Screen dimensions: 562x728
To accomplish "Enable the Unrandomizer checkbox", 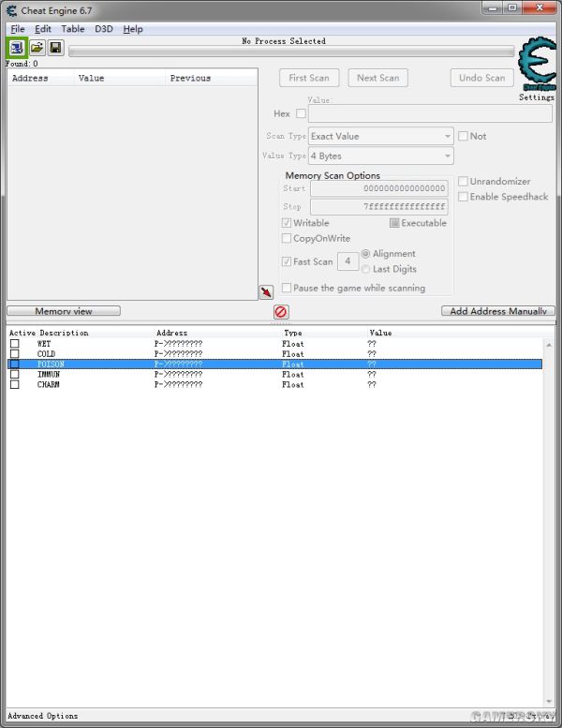I will [463, 181].
